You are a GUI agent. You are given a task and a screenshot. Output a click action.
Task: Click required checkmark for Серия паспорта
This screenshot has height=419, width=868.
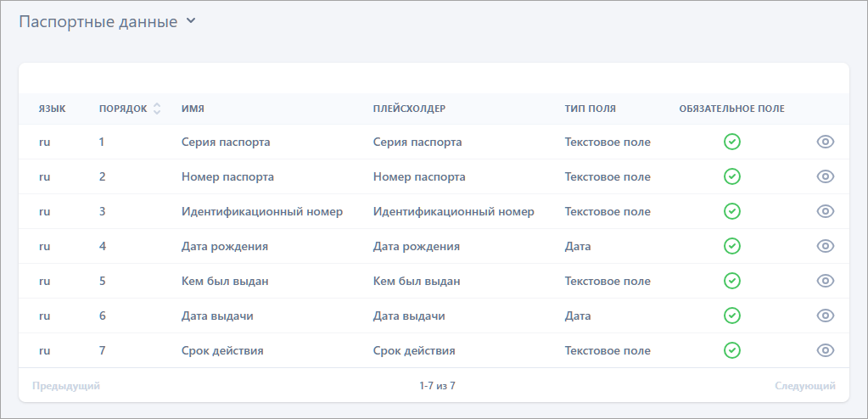[732, 142]
